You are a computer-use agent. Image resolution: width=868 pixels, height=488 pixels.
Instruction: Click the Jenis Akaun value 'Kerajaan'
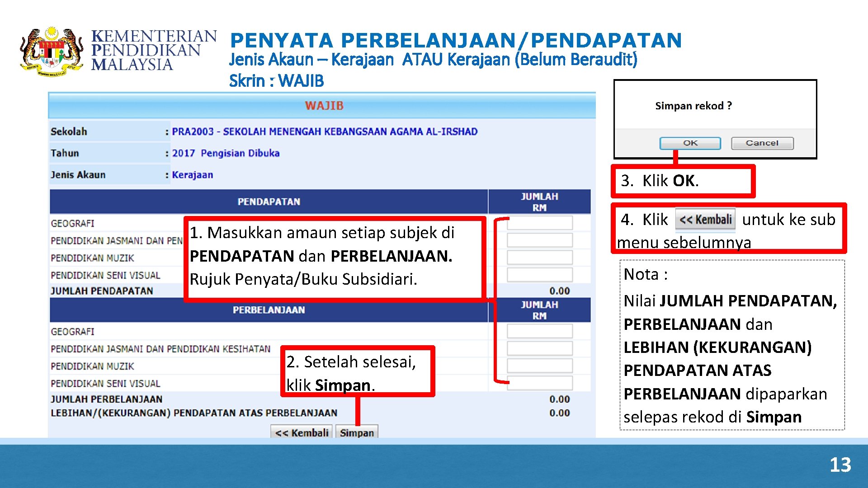pos(192,175)
